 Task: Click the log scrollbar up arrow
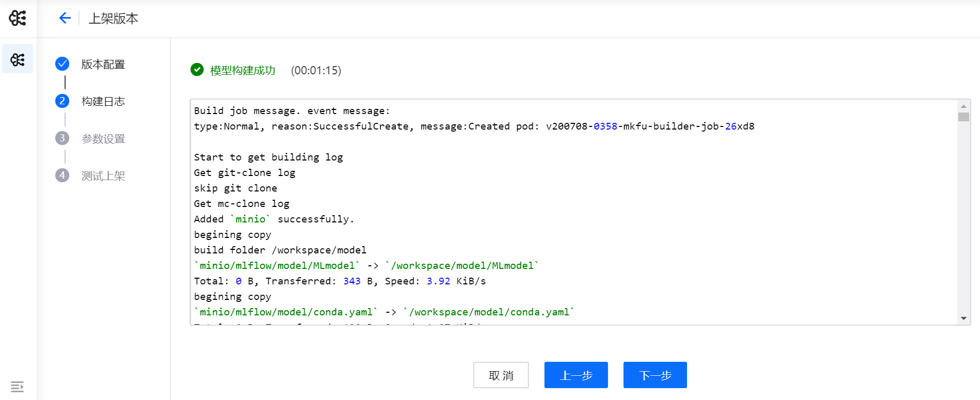click(963, 106)
